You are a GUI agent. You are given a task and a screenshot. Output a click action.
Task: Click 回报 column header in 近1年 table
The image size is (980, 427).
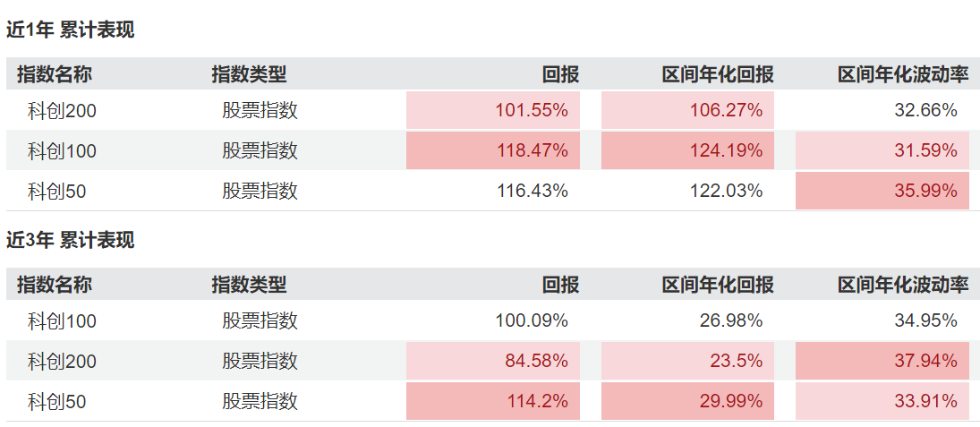560,75
